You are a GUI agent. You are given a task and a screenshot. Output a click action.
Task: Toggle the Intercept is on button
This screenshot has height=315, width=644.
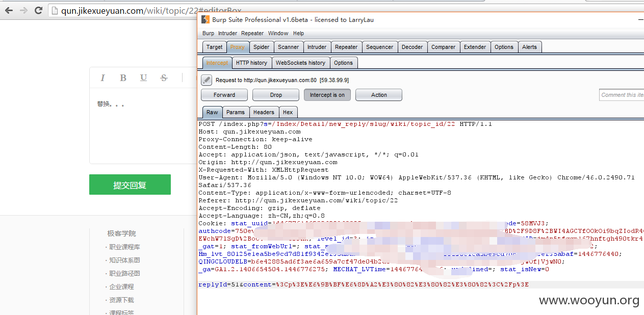327,95
